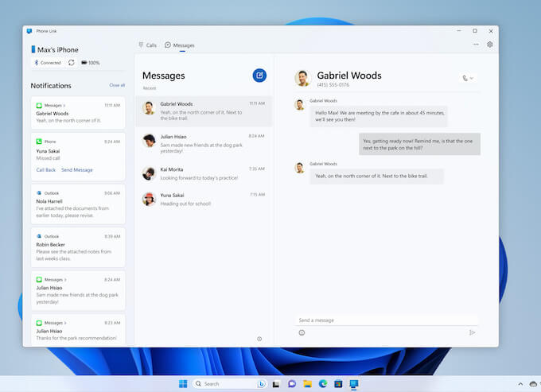Switch to the Calls tab
This screenshot has width=541, height=392.
tap(147, 45)
